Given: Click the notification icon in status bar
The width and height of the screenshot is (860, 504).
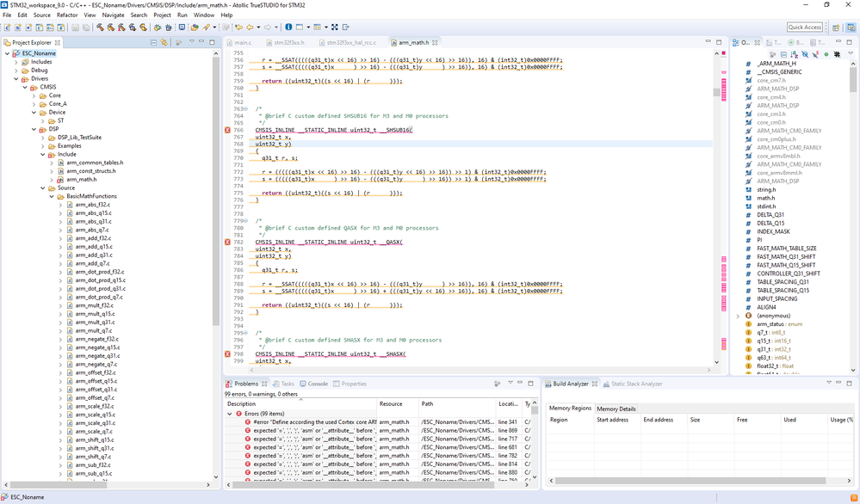Looking at the screenshot, I should pyautogui.click(x=854, y=497).
